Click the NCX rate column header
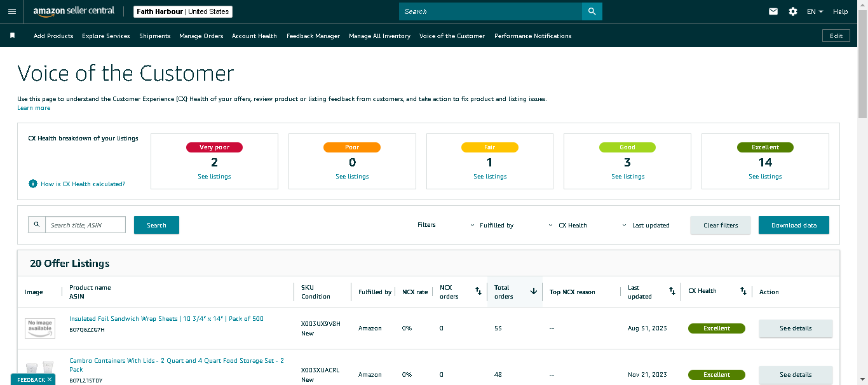 (415, 292)
